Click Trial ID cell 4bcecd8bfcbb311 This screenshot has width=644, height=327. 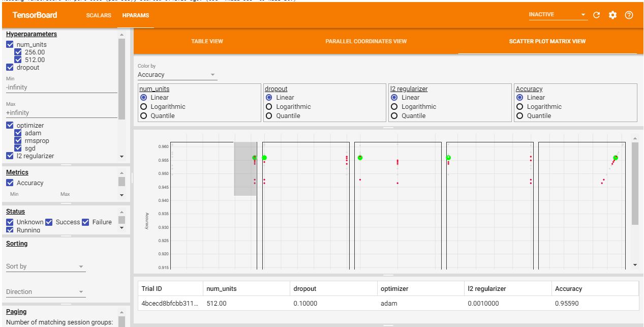coord(170,304)
